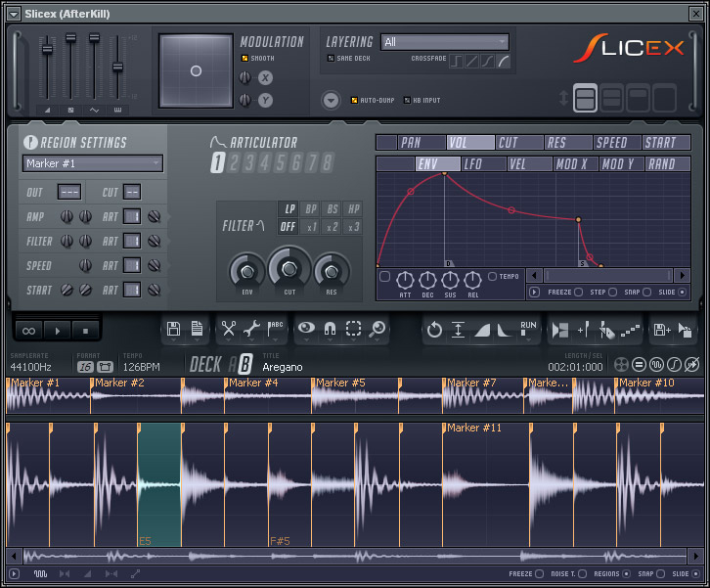Open the CUT group selector

pyautogui.click(x=132, y=192)
